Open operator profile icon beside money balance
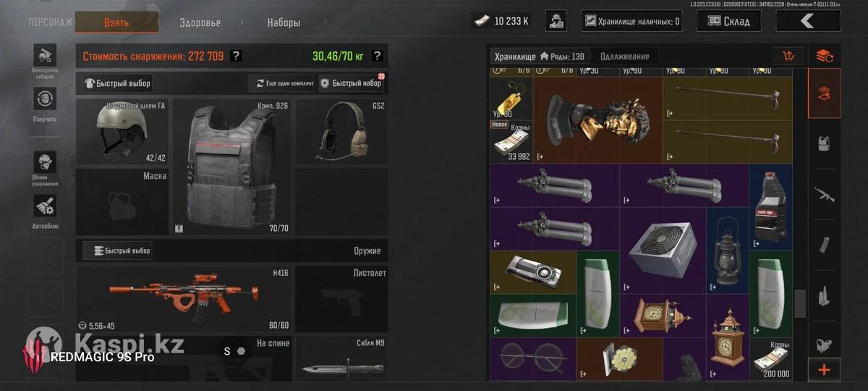 tap(556, 20)
